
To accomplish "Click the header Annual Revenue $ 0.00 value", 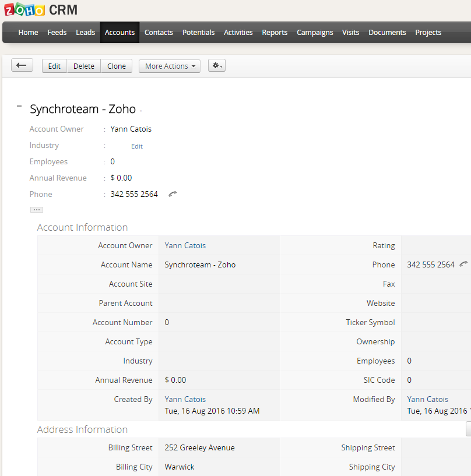I will (x=121, y=178).
